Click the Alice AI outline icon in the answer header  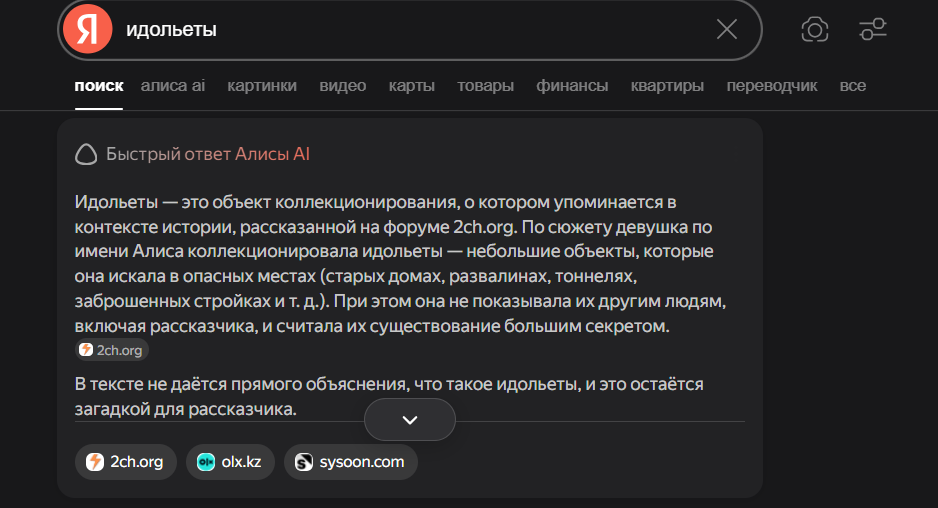tap(86, 154)
